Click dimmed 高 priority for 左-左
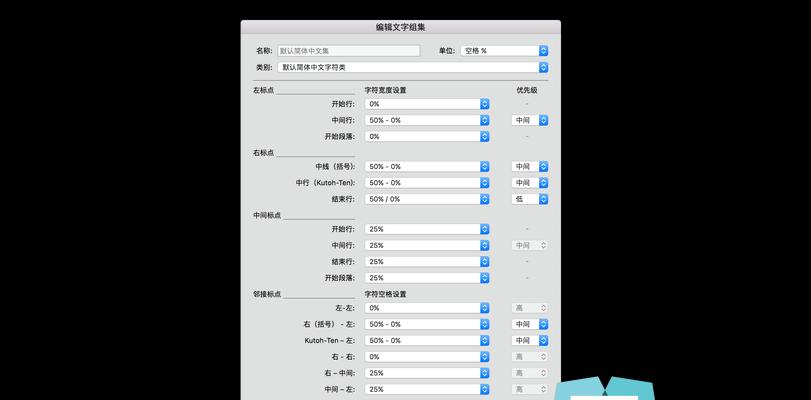 click(530, 308)
